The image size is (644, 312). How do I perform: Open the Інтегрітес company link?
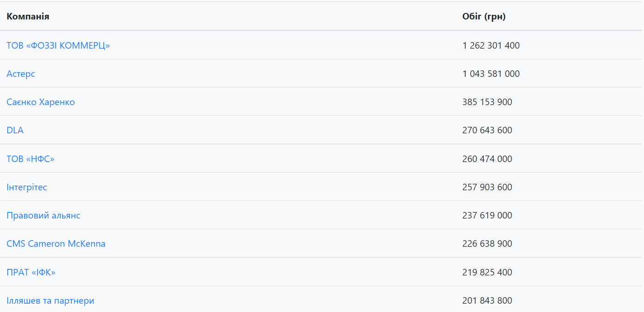click(x=27, y=187)
